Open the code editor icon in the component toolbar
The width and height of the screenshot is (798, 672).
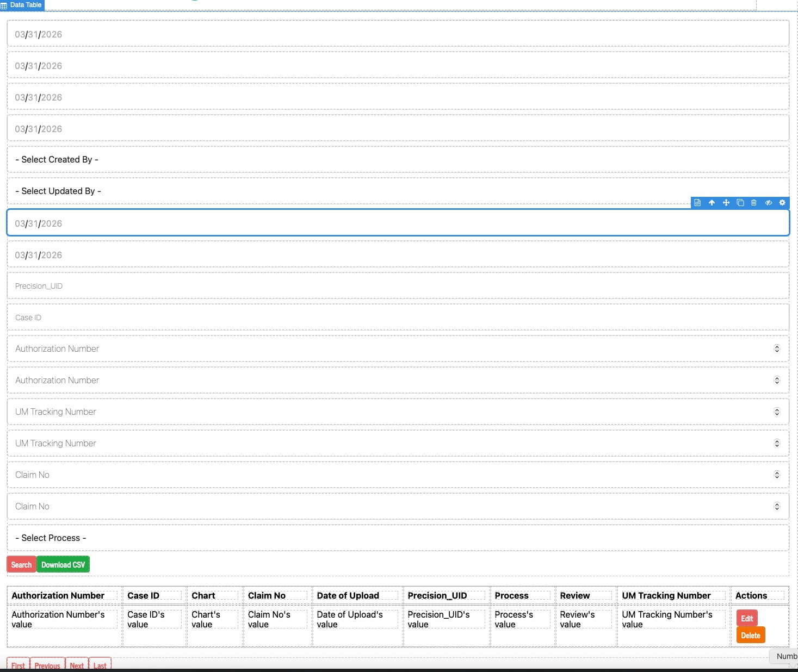pos(697,203)
